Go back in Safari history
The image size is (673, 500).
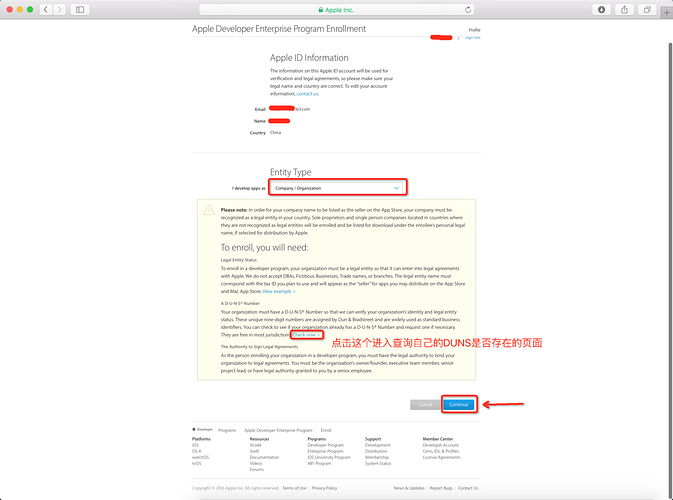coord(46,9)
